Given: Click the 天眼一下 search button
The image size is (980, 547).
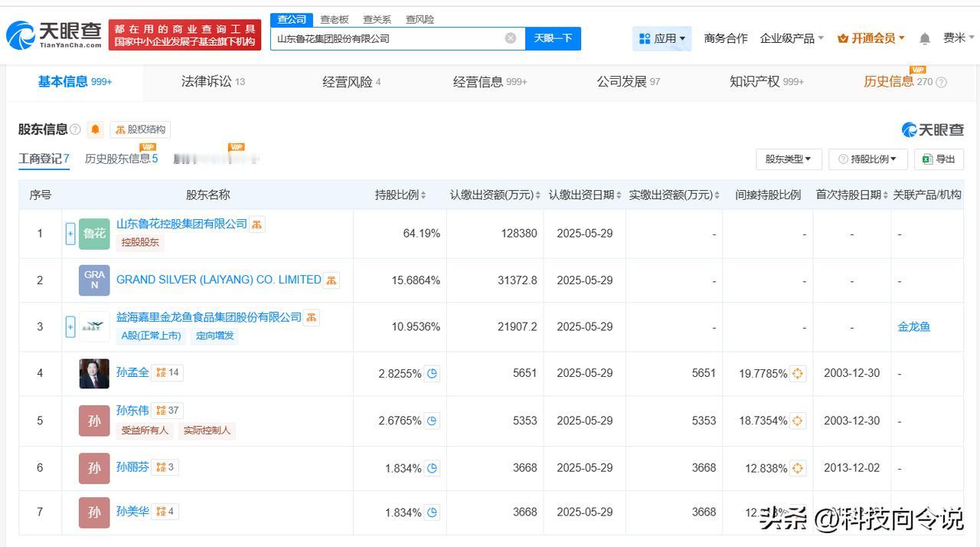Looking at the screenshot, I should [x=553, y=38].
